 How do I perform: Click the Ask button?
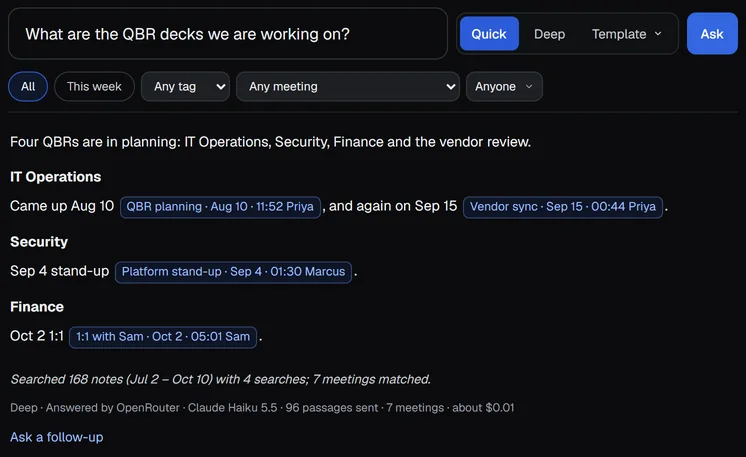pyautogui.click(x=712, y=34)
